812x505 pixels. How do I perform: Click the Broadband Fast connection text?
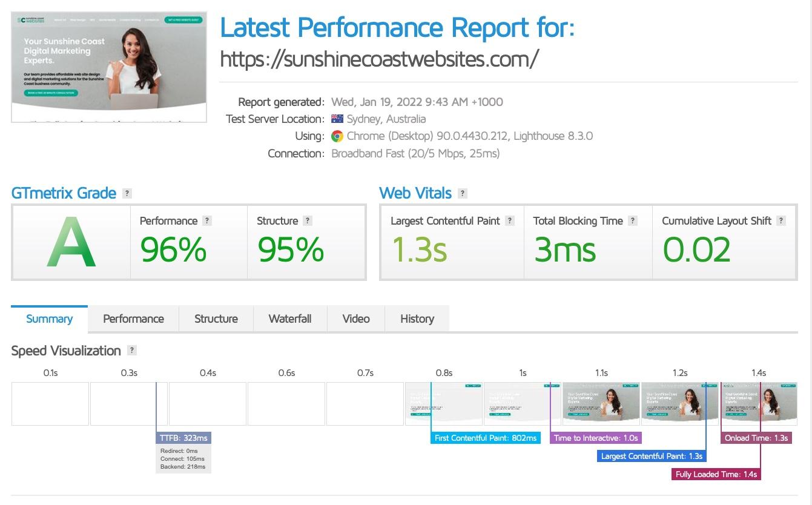click(x=415, y=154)
